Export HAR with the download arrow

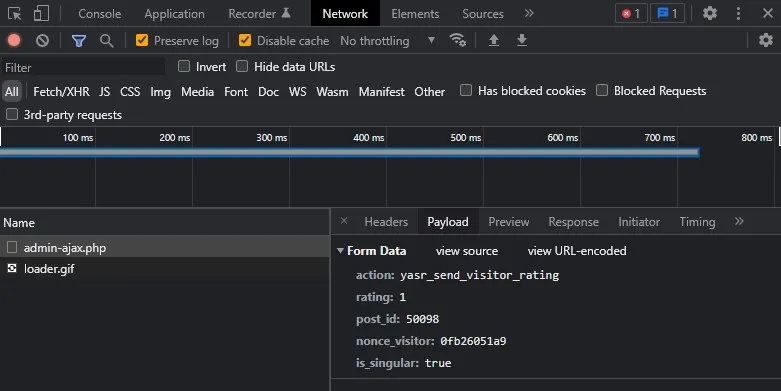point(521,40)
